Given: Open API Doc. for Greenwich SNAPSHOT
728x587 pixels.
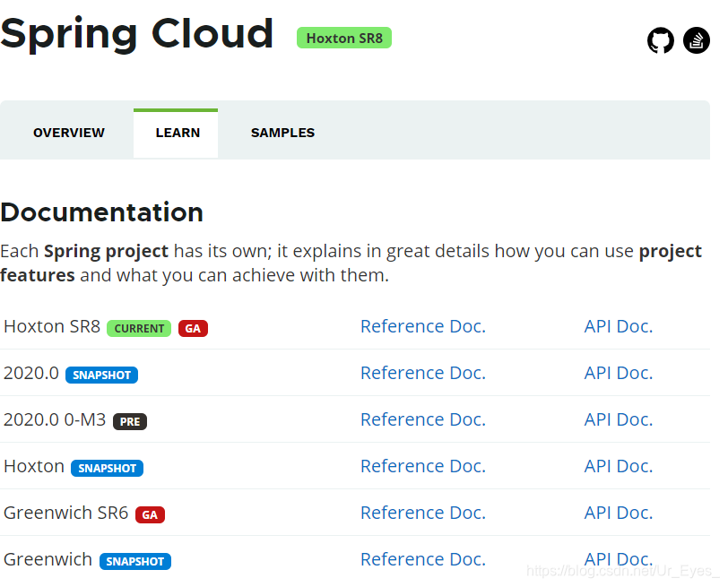Looking at the screenshot, I should pyautogui.click(x=618, y=559).
